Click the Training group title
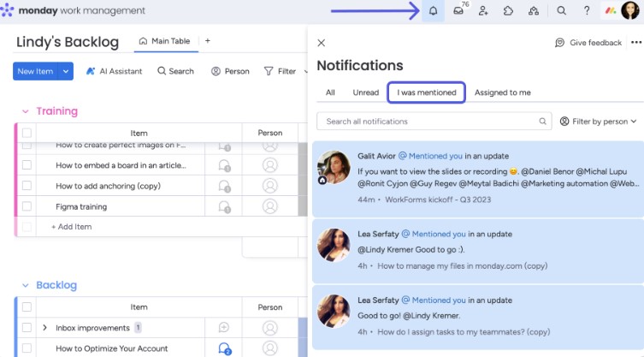 56,111
